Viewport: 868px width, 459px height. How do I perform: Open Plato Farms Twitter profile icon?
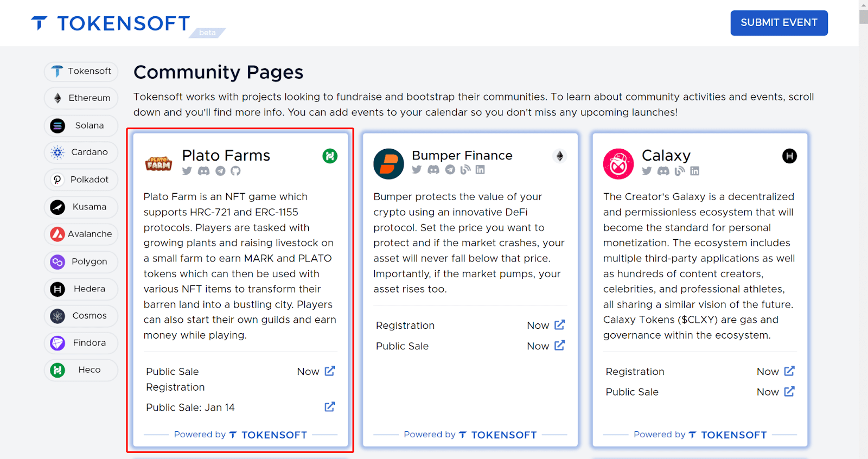pyautogui.click(x=187, y=171)
